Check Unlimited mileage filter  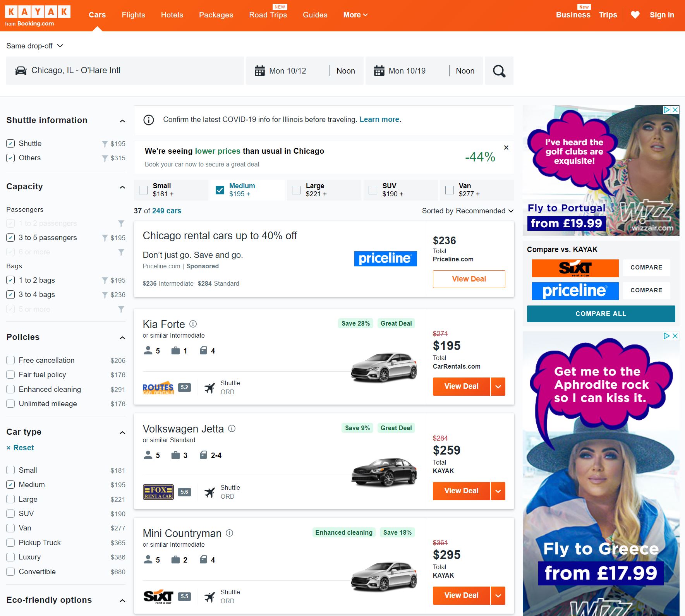pyautogui.click(x=10, y=403)
